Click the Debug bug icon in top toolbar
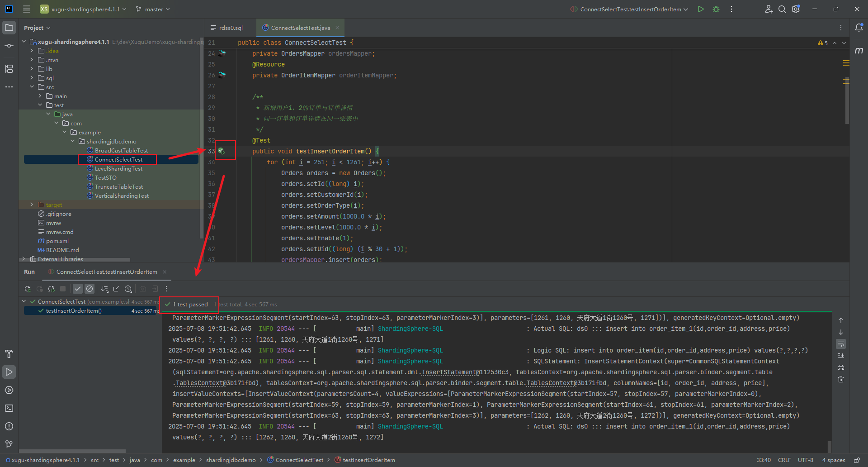This screenshot has width=868, height=467. 716,9
